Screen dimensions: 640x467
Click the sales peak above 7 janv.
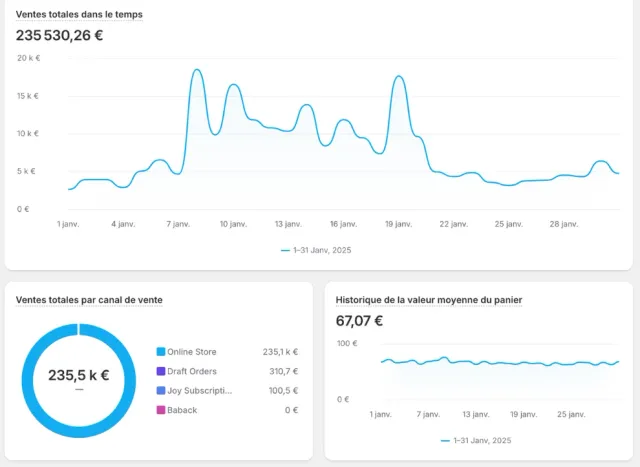[x=197, y=70]
